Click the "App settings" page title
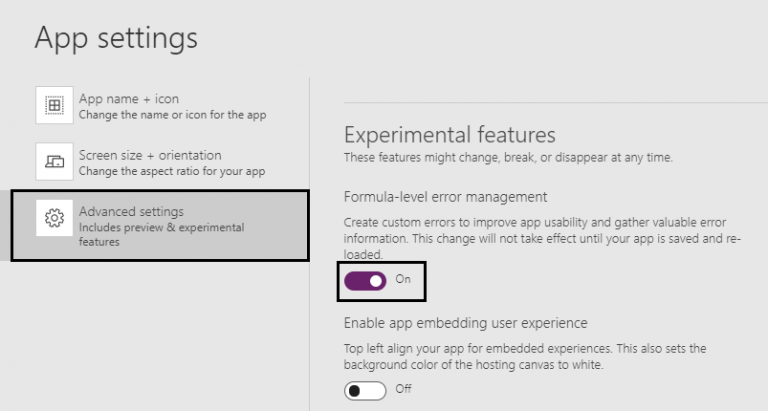Screen dimensions: 768x411 tap(116, 38)
